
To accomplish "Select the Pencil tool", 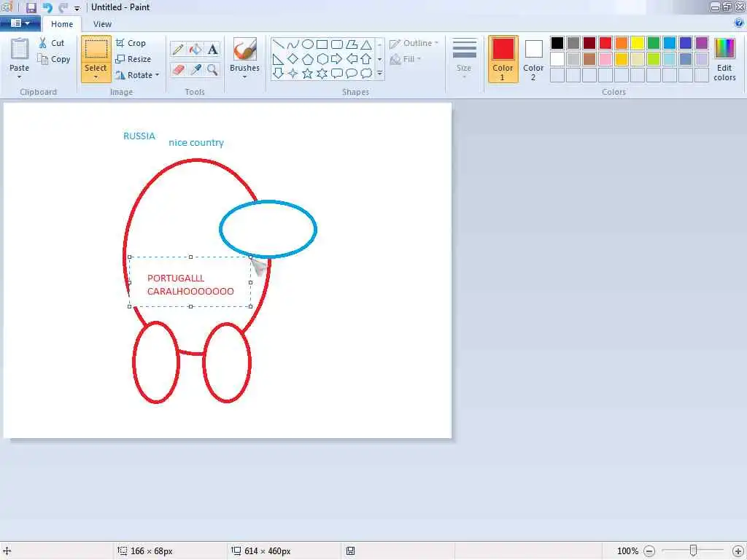I will (x=178, y=49).
